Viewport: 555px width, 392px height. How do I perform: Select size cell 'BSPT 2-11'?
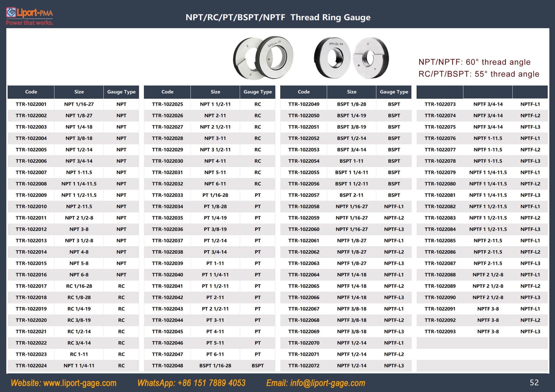tap(351, 195)
